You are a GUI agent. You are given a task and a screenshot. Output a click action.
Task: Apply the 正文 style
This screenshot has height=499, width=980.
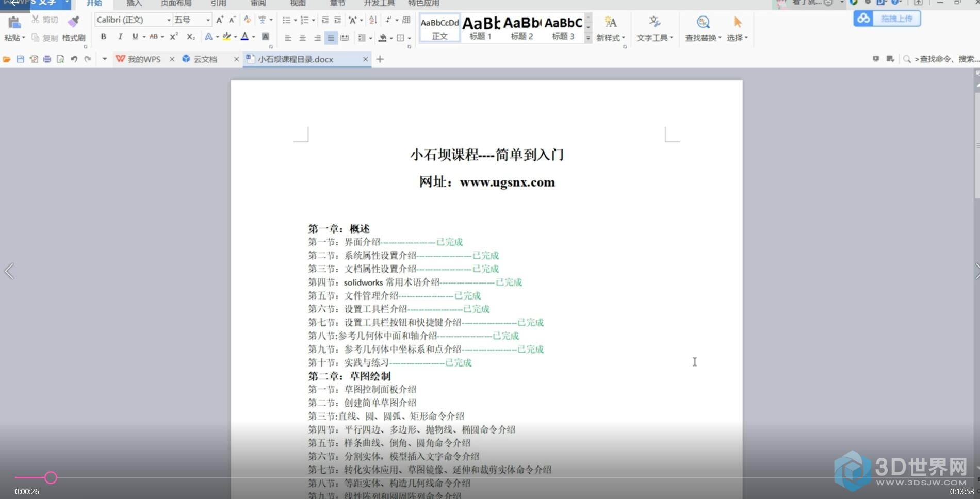(439, 28)
